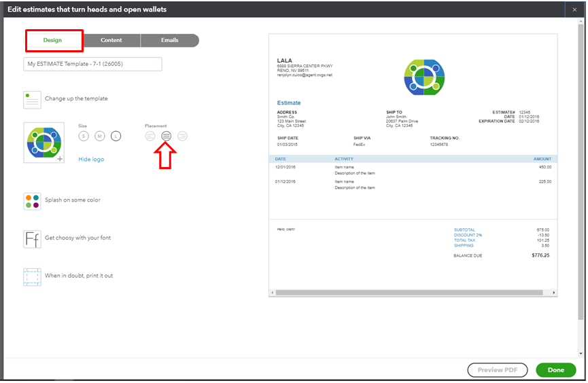Align logo placement to the left

pyautogui.click(x=150, y=136)
